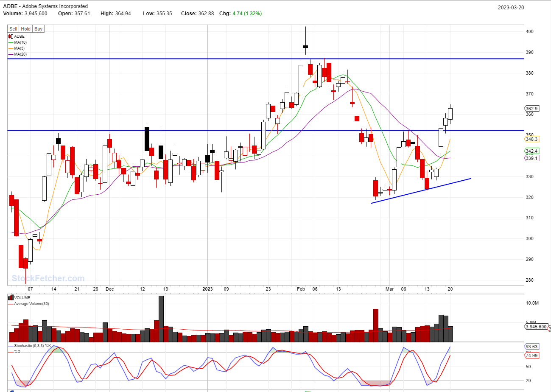Screen dimensions: 551x392
Task: Select the %D legend entry
Action: tap(14, 351)
